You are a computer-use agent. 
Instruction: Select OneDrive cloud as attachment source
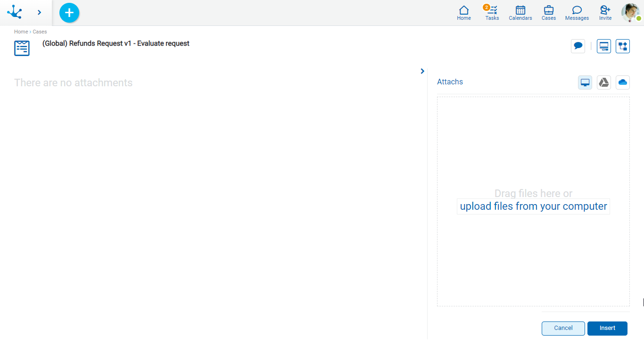(623, 82)
